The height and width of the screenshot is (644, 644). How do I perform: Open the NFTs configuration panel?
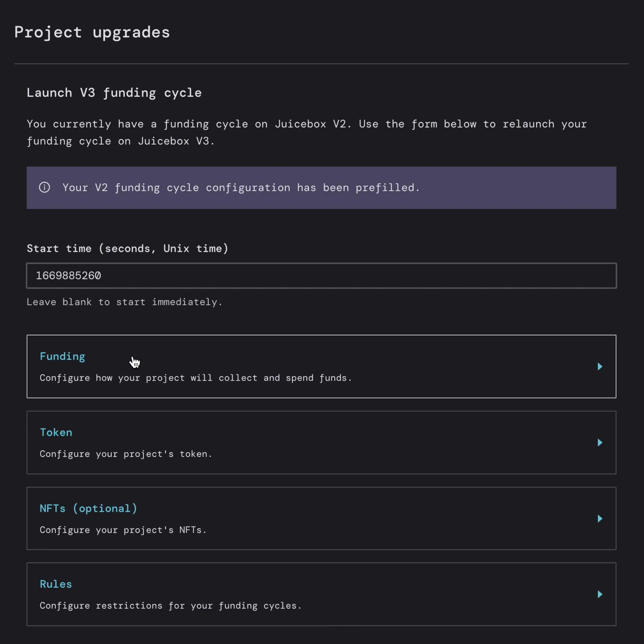pyautogui.click(x=88, y=508)
